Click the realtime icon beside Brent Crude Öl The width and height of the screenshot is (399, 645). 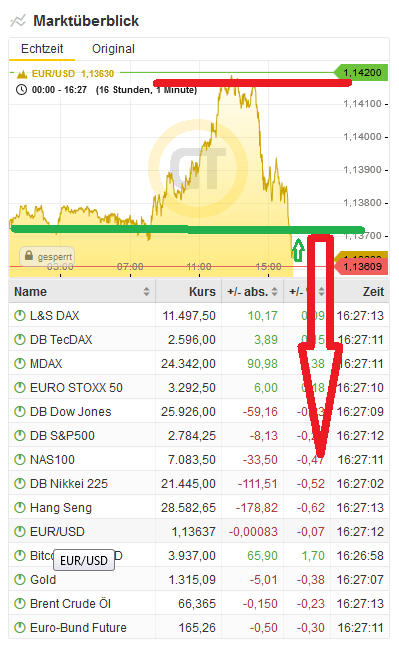point(20,603)
